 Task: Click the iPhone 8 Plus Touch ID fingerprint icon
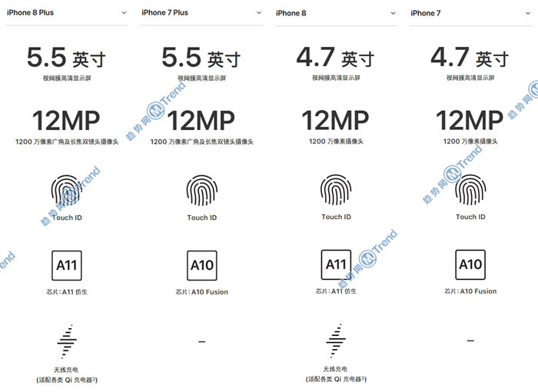(67, 190)
